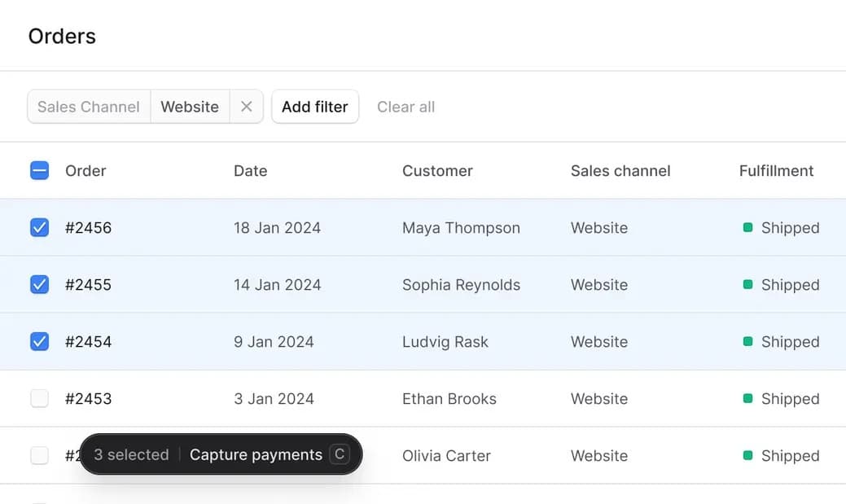The width and height of the screenshot is (846, 504).
Task: Deselect order #2456
Action: (x=39, y=228)
